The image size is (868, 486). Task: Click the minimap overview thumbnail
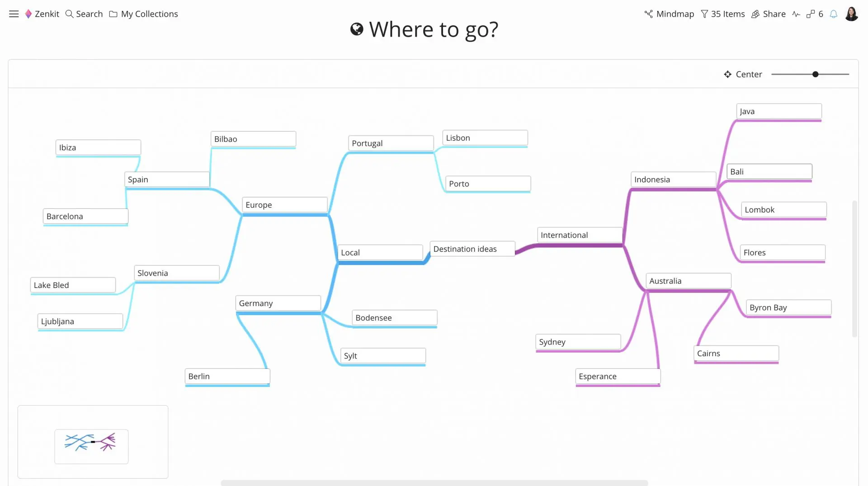91,447
